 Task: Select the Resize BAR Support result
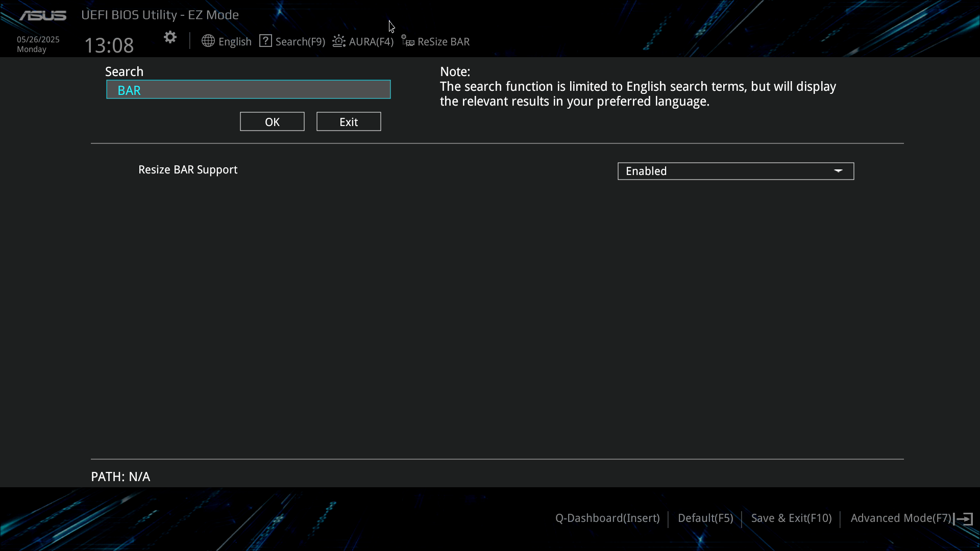[x=188, y=170]
